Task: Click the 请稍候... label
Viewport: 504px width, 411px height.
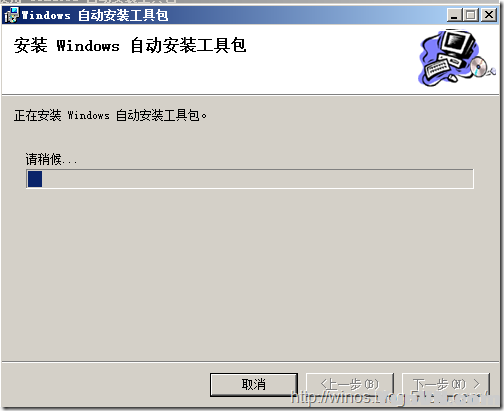Action: click(51, 160)
